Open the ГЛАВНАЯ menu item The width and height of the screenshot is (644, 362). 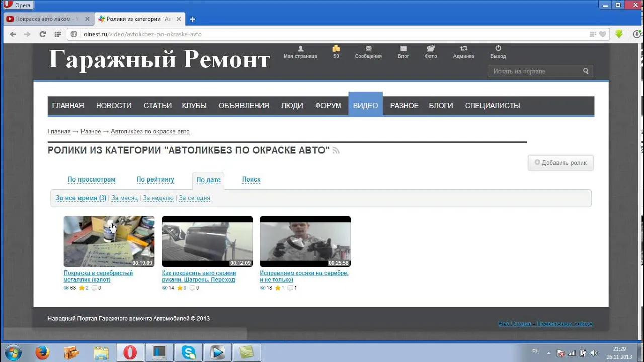point(68,106)
